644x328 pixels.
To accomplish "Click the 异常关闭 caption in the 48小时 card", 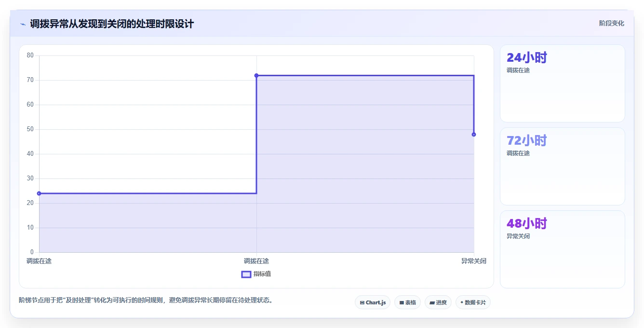I will point(518,236).
